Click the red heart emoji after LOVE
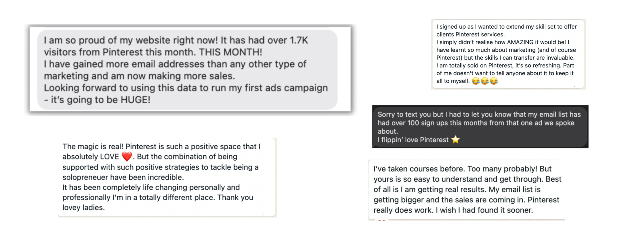644x238 pixels. tap(127, 156)
